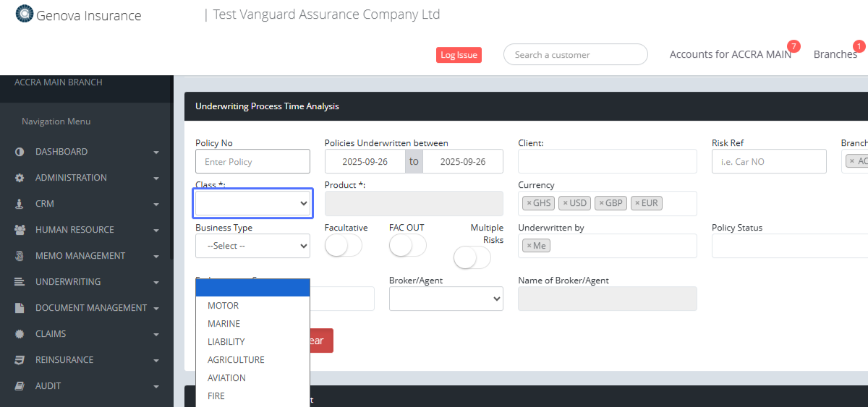Viewport: 868px width, 407px height.
Task: Open the Business Type dropdown
Action: 252,246
